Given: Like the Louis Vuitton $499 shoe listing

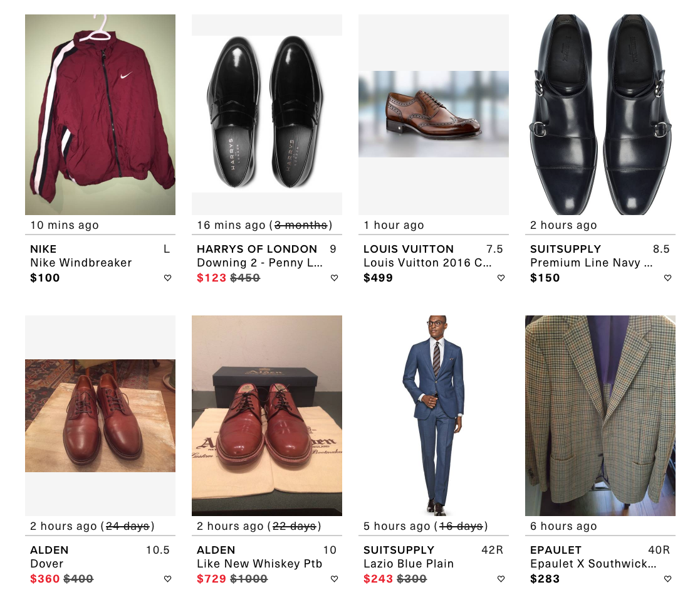Looking at the screenshot, I should (x=501, y=278).
